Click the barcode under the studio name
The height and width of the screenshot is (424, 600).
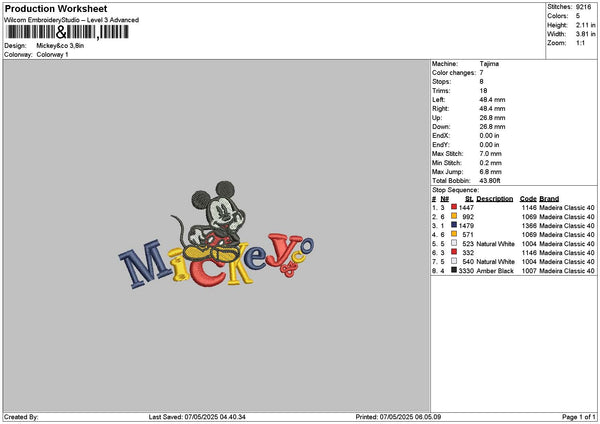tap(67, 32)
